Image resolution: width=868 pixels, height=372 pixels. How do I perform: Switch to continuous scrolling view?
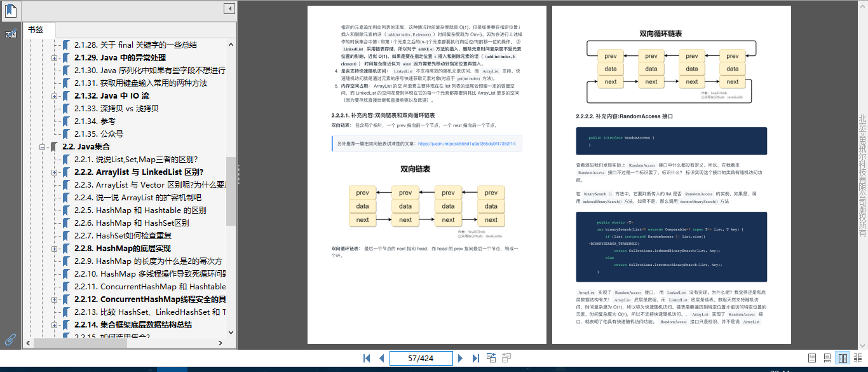(827, 359)
